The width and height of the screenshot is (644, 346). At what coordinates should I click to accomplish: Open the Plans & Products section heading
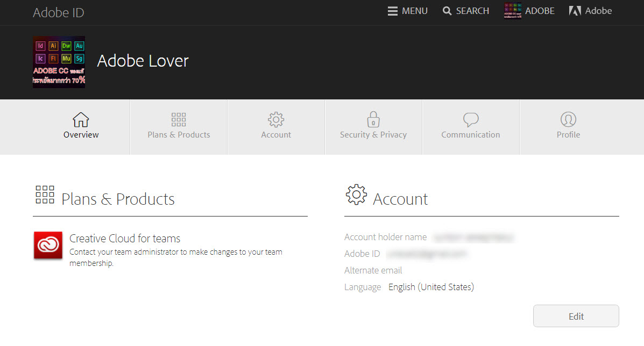[x=118, y=199]
